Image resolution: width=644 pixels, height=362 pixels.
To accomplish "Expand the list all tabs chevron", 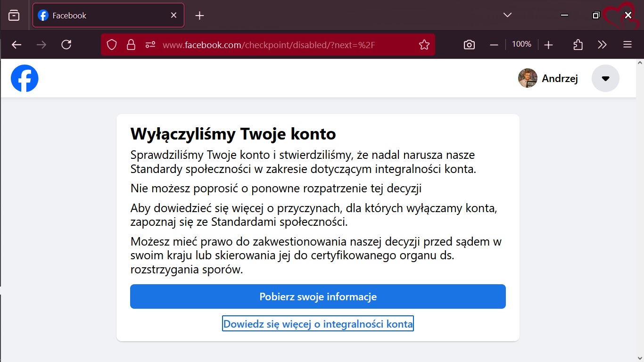I will [x=507, y=15].
